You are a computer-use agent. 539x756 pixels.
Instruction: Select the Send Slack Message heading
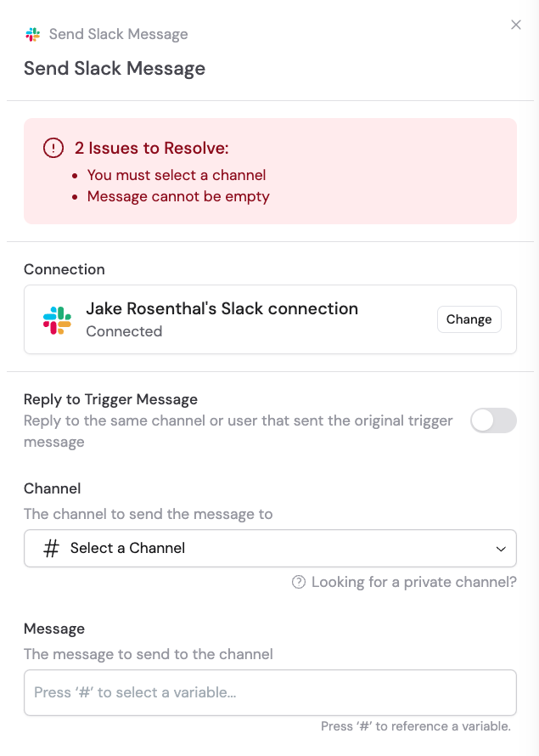click(115, 68)
